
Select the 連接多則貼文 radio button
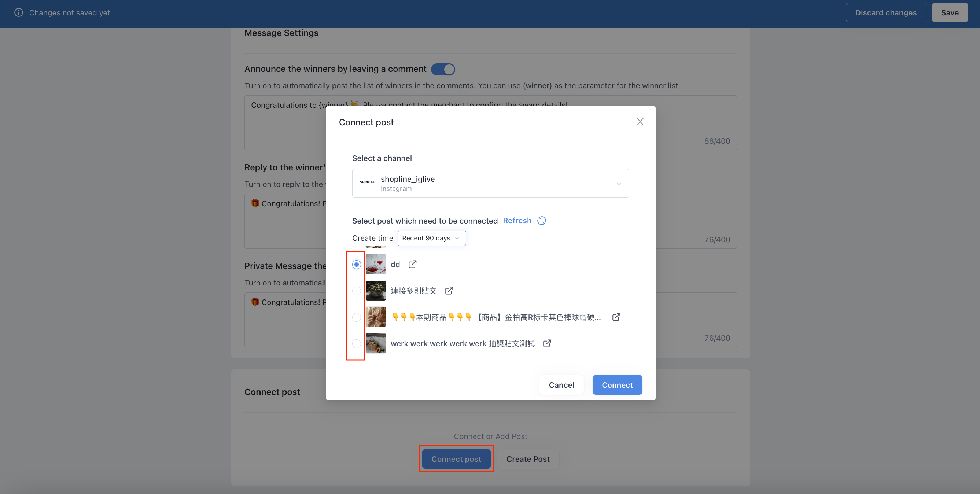coord(356,291)
